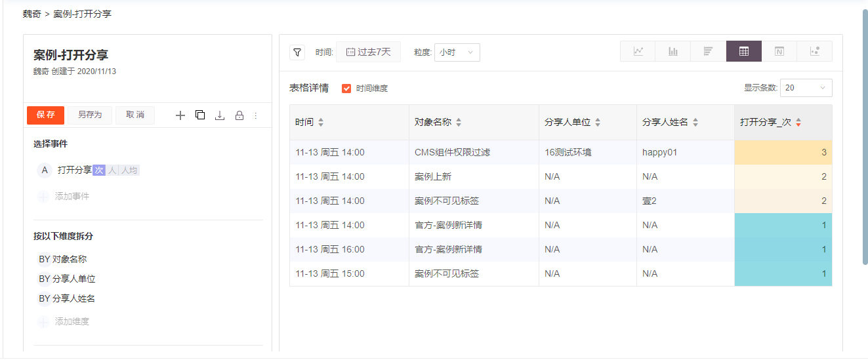Open the 粒度 小时 dropdown
This screenshot has height=360, width=868.
pos(457,52)
